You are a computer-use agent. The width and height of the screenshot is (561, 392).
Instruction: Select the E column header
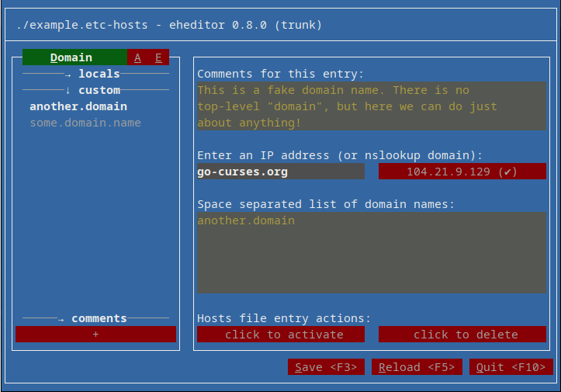tap(158, 57)
